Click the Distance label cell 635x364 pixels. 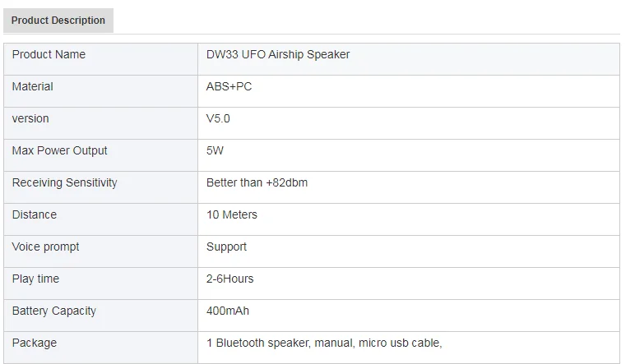(35, 215)
